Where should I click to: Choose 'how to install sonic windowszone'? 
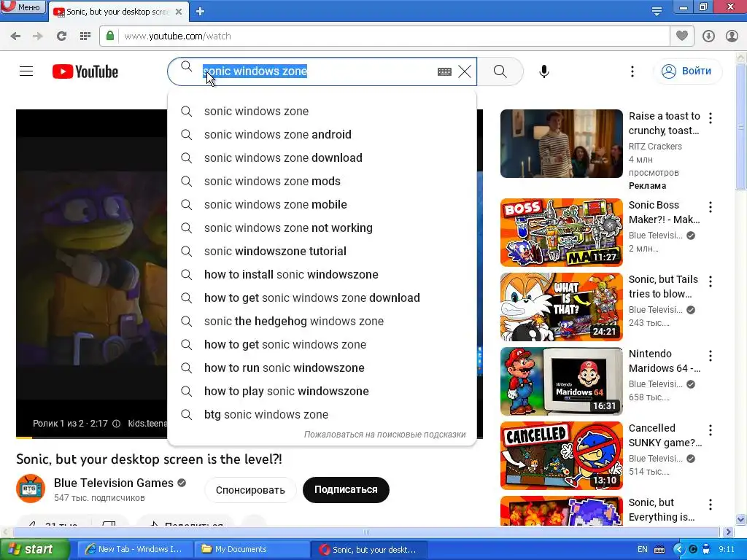click(x=322, y=274)
